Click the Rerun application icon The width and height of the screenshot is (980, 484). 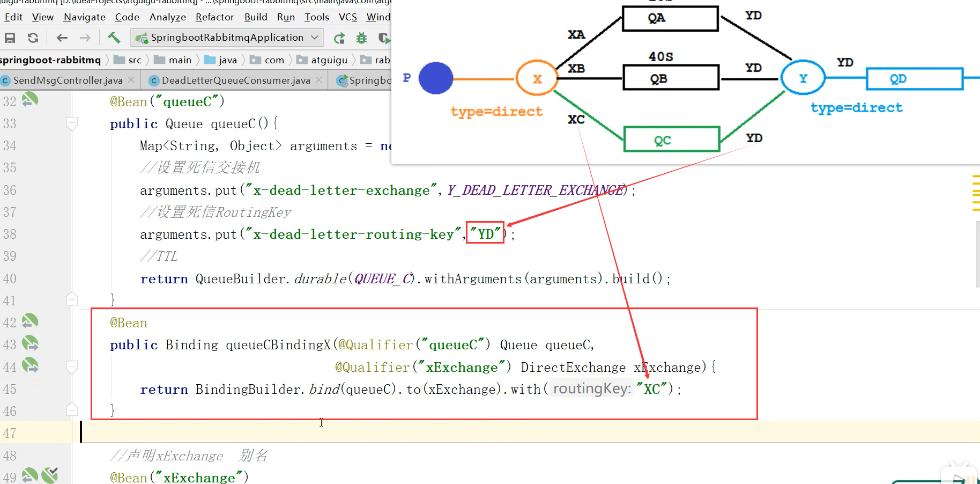(x=339, y=38)
